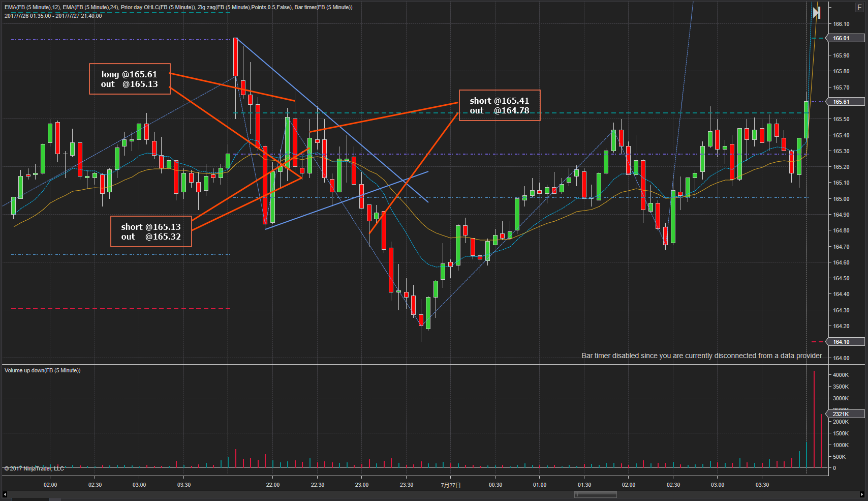Click the 23:30 time axis label
The width and height of the screenshot is (868, 501).
pyautogui.click(x=407, y=485)
